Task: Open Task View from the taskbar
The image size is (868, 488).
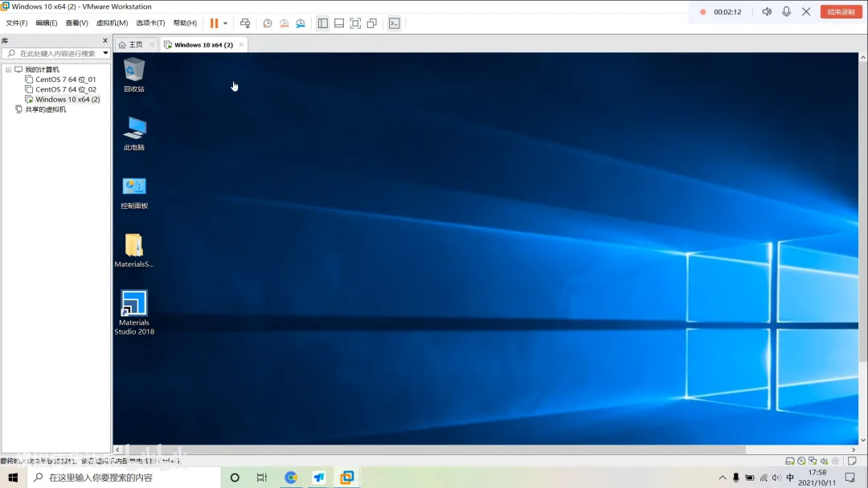Action: [262, 478]
